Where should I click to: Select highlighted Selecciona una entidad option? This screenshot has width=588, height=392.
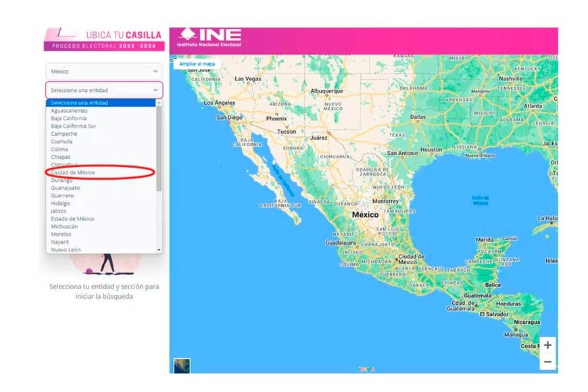point(79,103)
